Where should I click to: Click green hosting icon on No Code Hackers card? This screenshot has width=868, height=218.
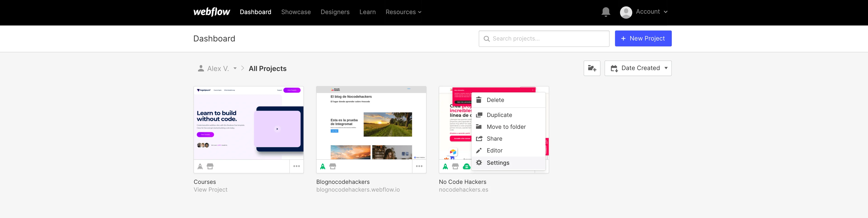tap(466, 166)
